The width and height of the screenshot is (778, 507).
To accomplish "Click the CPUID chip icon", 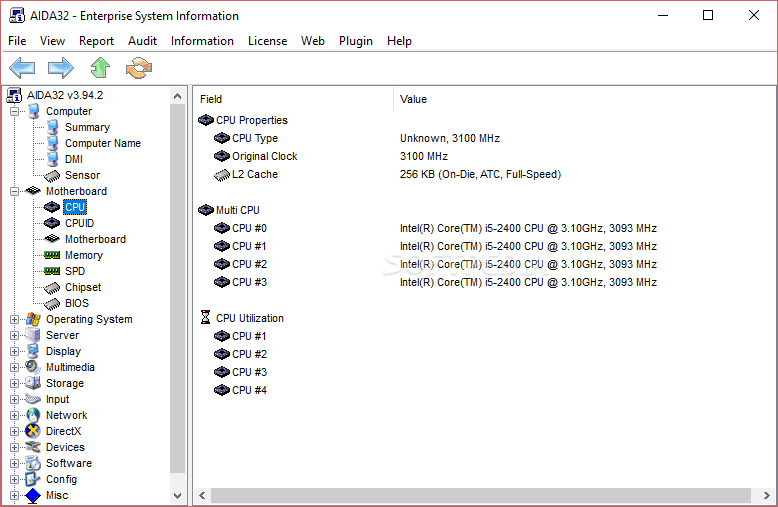I will tap(52, 223).
